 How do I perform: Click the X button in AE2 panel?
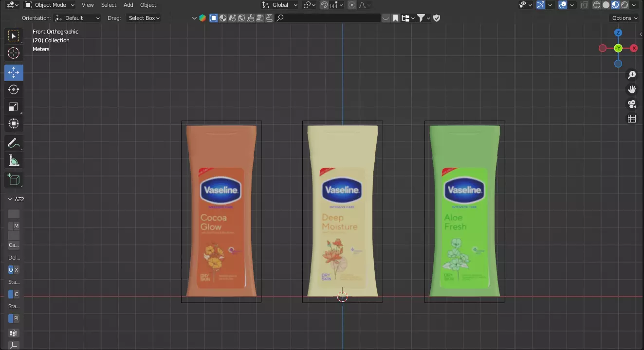pyautogui.click(x=17, y=270)
